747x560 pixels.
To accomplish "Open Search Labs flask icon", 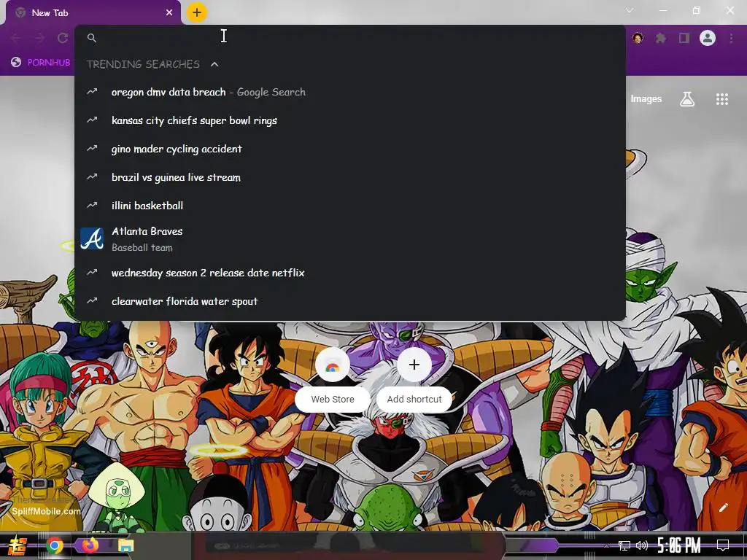I will (x=687, y=99).
